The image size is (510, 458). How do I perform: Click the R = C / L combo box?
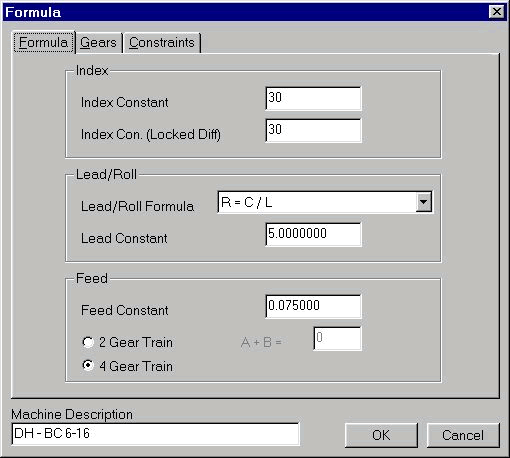pyautogui.click(x=325, y=202)
